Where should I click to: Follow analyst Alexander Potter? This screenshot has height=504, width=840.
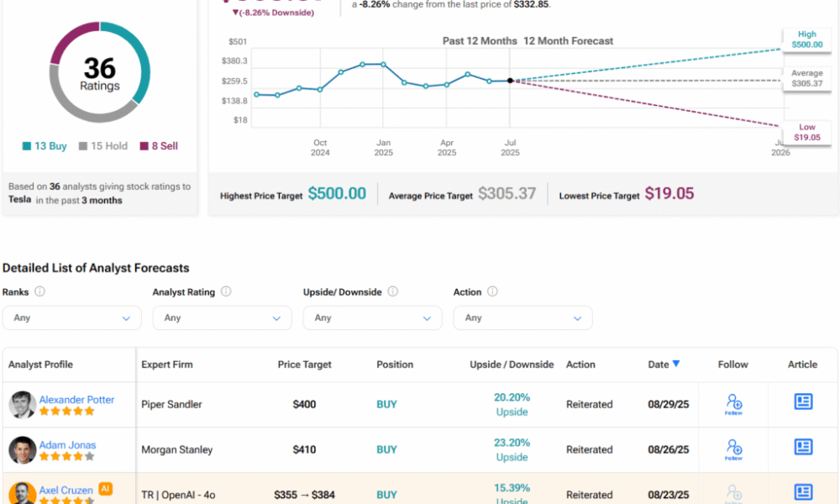click(x=733, y=404)
